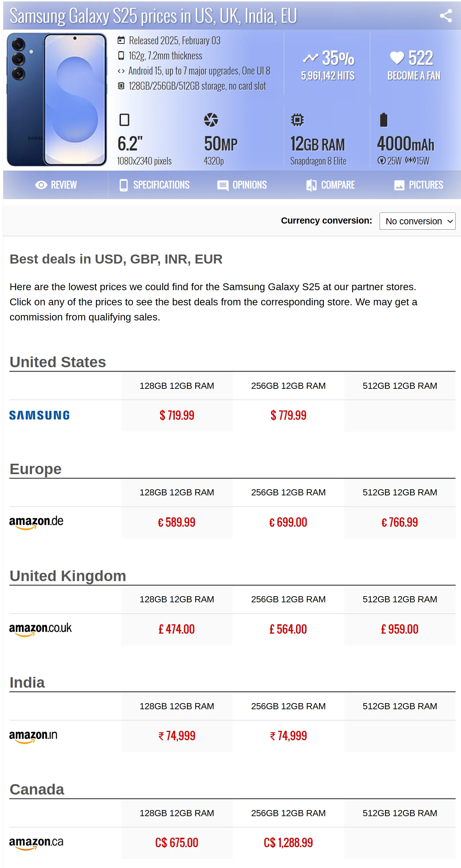Click the C$ 675.00 amazon.ca price
This screenshot has height=868, width=461.
point(177,843)
